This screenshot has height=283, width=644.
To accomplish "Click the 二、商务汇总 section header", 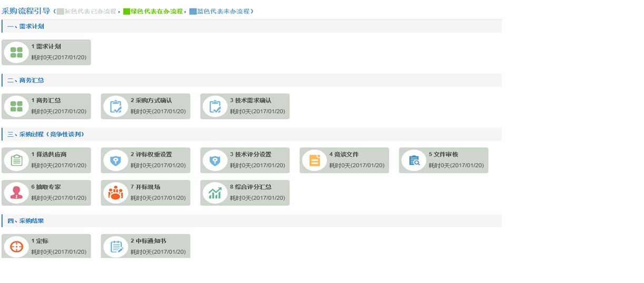I will tap(25, 80).
